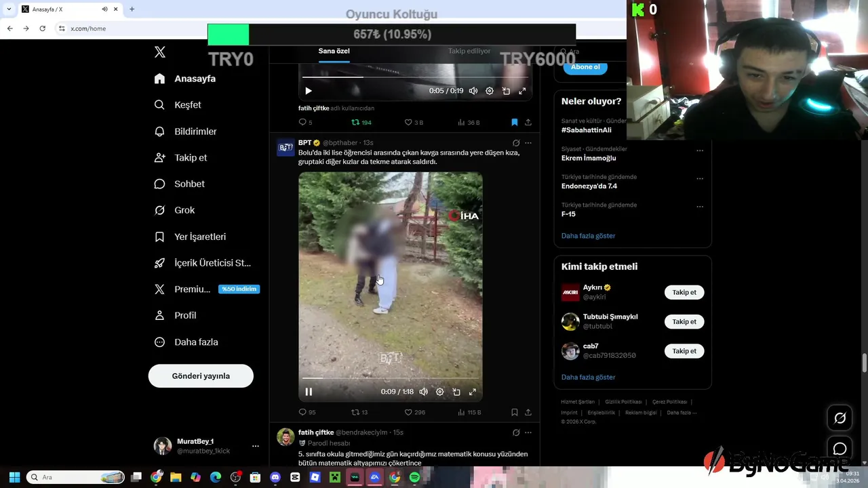Screen dimensions: 868x488
Task: Expand the BPT video to fullscreen
Action: click(473, 392)
